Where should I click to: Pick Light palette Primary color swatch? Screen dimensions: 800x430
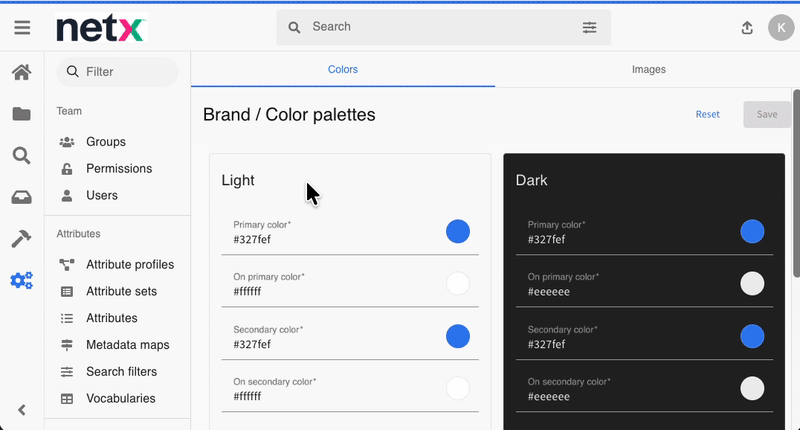(457, 232)
